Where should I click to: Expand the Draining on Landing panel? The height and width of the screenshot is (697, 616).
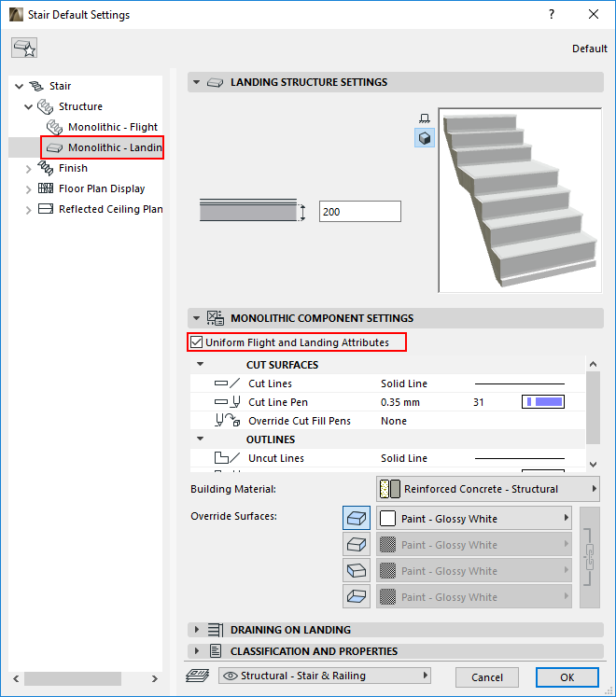[197, 630]
